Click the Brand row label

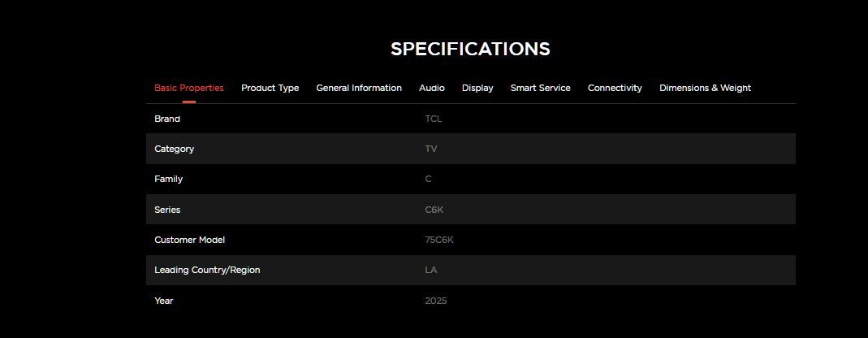point(167,119)
